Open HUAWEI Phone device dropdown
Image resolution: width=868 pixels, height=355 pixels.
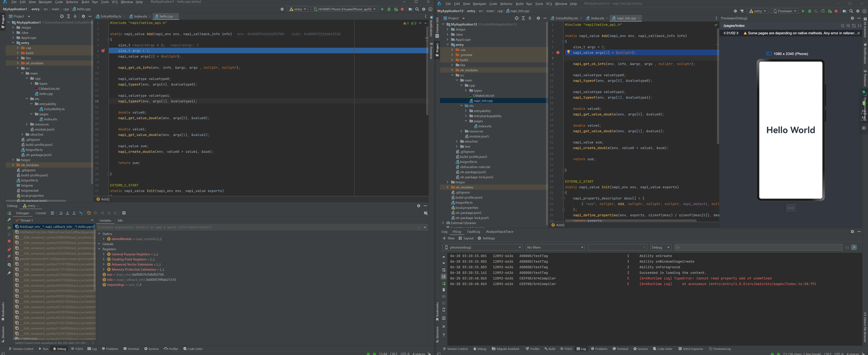344,9
